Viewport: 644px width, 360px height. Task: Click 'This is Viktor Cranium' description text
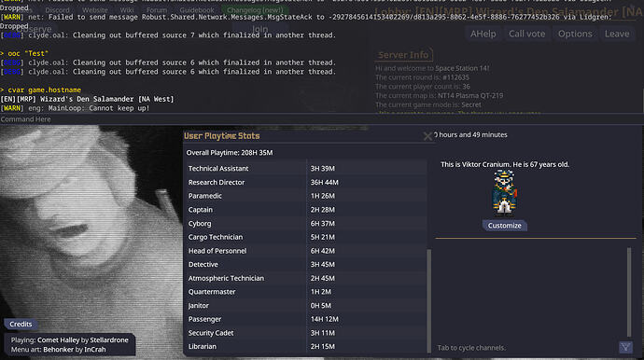point(505,164)
